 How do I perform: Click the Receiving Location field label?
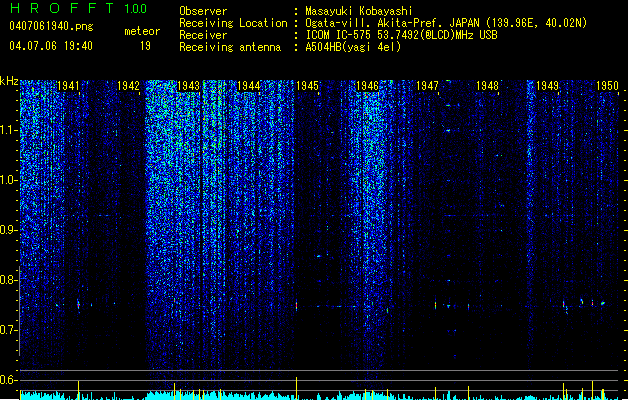coord(233,23)
